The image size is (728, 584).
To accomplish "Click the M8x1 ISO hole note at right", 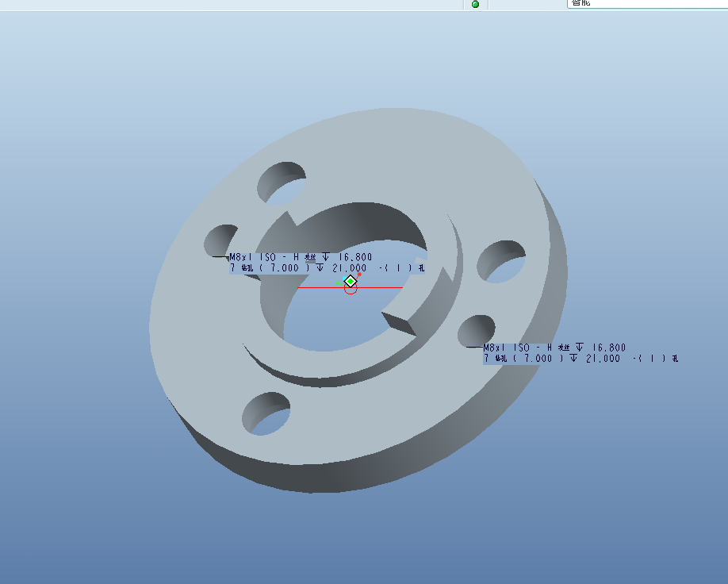I will point(580,353).
